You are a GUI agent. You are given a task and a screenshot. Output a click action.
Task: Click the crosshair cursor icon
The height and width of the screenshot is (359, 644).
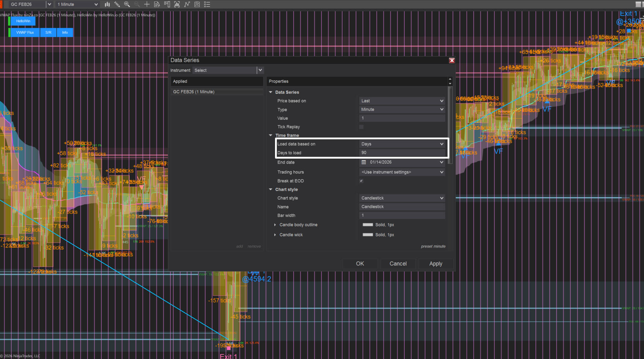[147, 4]
